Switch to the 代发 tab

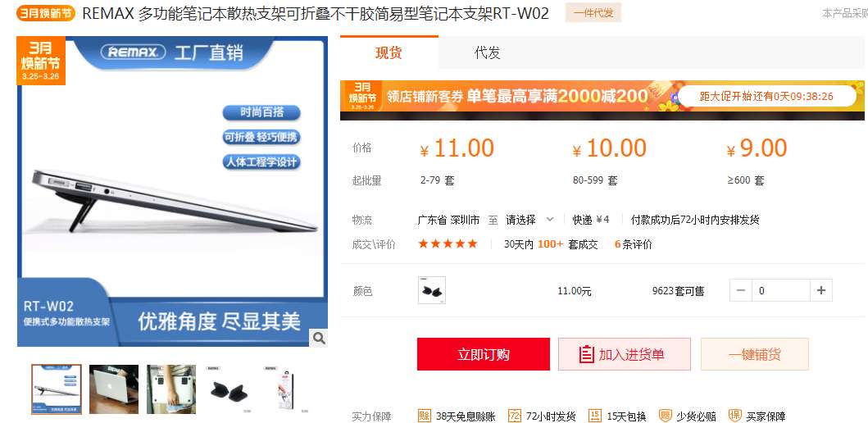[487, 52]
